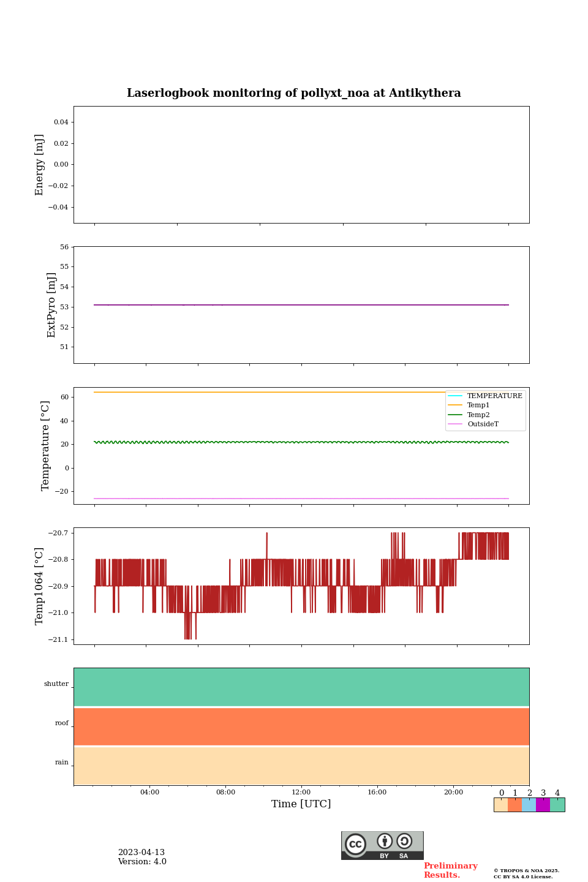The image size is (588, 882).
Task: Click the date 2023-04-13 text
Action: [x=141, y=853]
